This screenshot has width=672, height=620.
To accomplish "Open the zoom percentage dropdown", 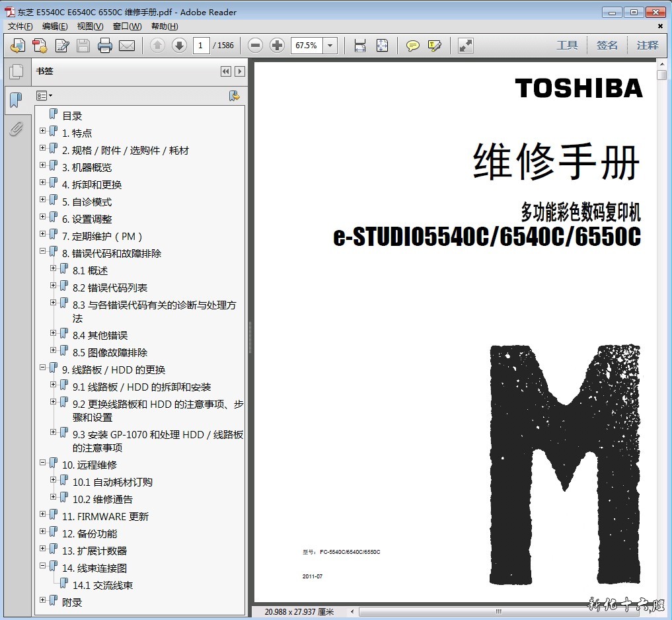I will coord(330,46).
